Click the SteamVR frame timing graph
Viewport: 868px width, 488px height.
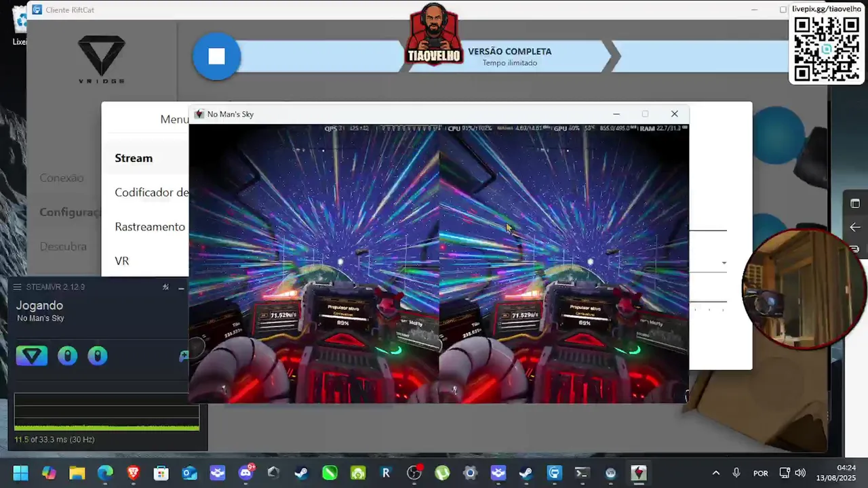point(107,411)
